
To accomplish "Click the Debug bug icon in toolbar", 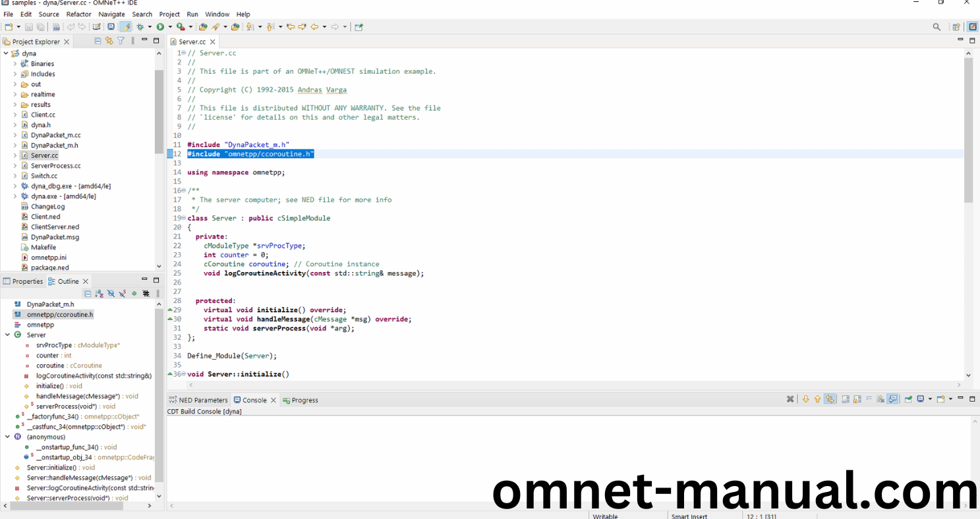I will tap(140, 27).
